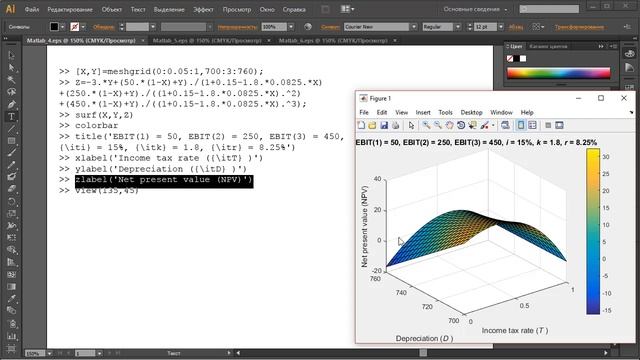
Task: Click the orange stroke link in the control bar
Action: (103, 27)
